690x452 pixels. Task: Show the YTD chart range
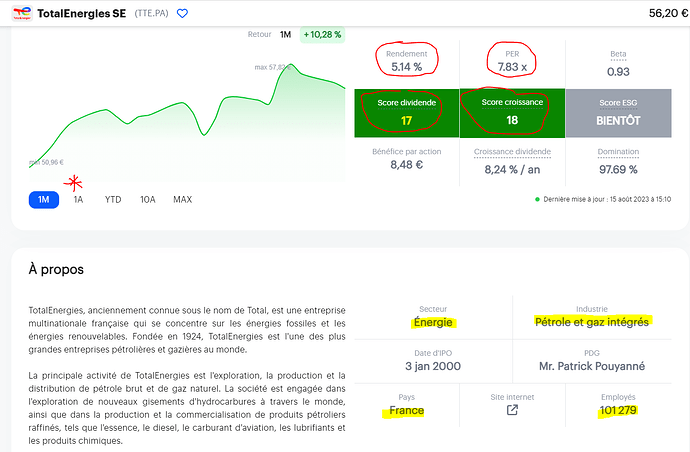click(x=113, y=199)
